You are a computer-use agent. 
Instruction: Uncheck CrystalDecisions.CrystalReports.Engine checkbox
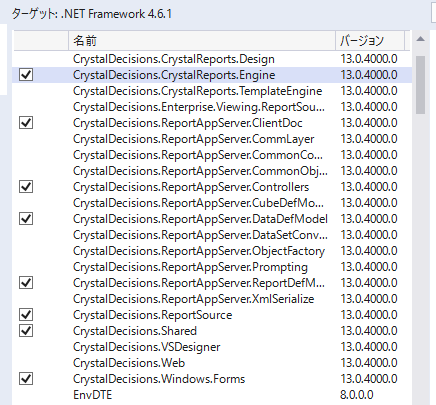click(26, 75)
